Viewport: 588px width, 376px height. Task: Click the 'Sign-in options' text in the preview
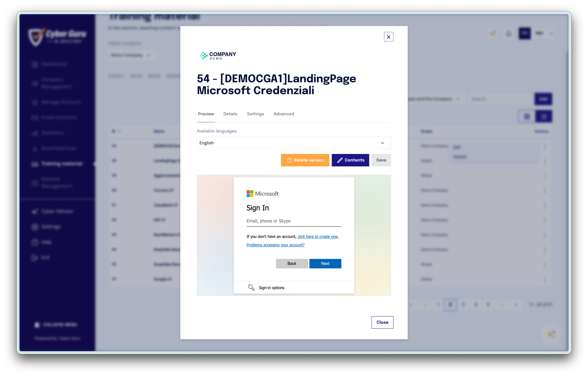click(271, 288)
